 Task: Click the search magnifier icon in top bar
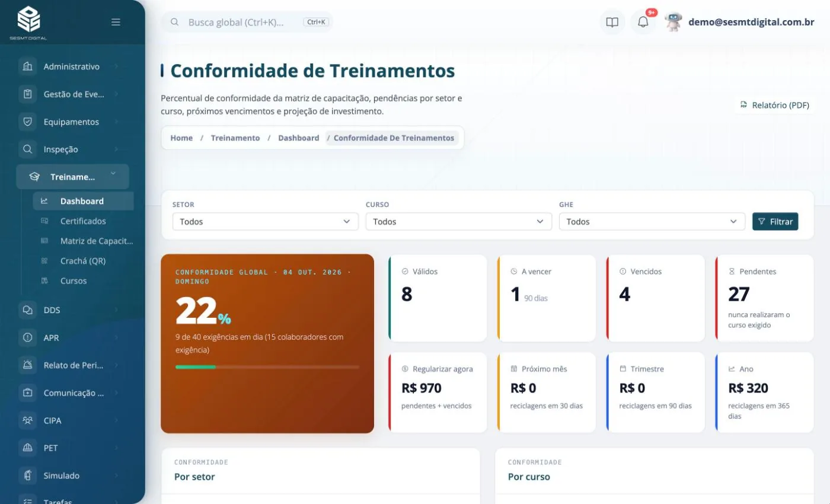[175, 22]
